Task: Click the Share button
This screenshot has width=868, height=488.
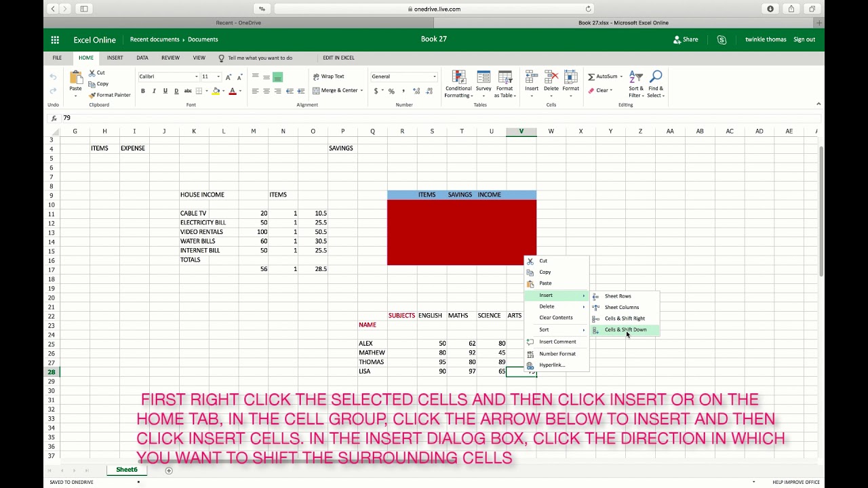Action: (686, 39)
